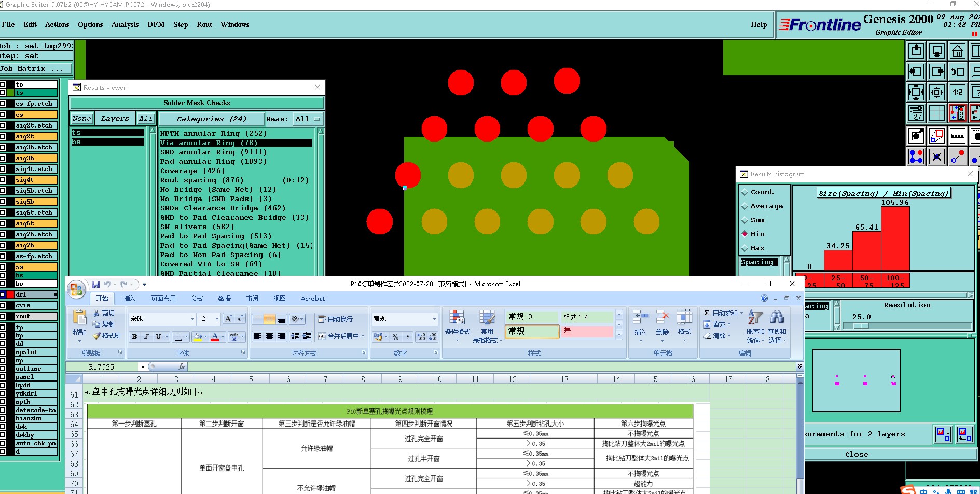
Task: Click the blue connected dots snap icon
Action: [x=916, y=156]
